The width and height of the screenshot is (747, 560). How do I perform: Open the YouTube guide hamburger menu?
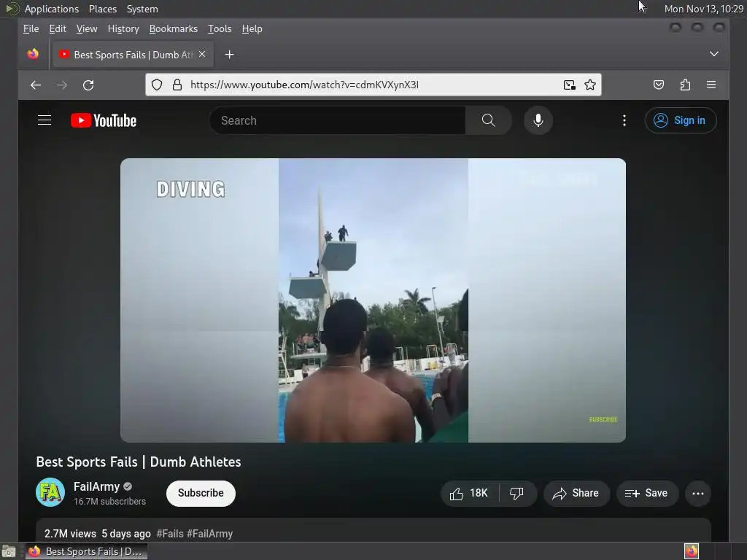[x=44, y=120]
